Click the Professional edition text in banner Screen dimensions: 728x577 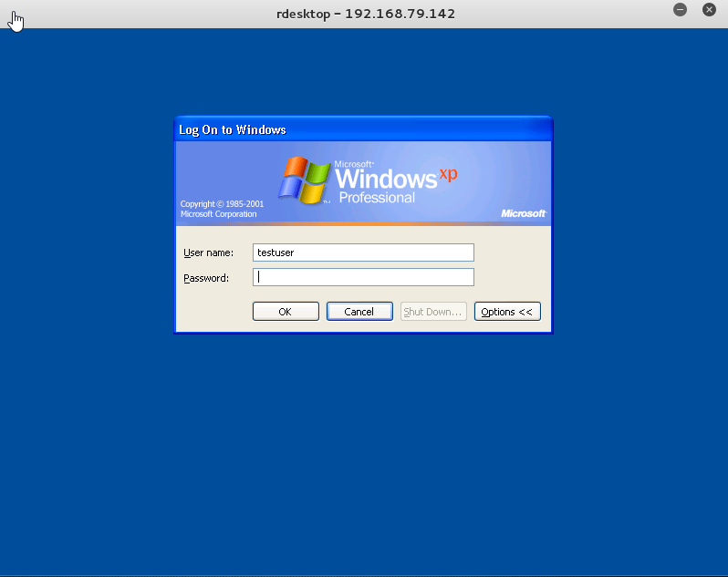[376, 198]
